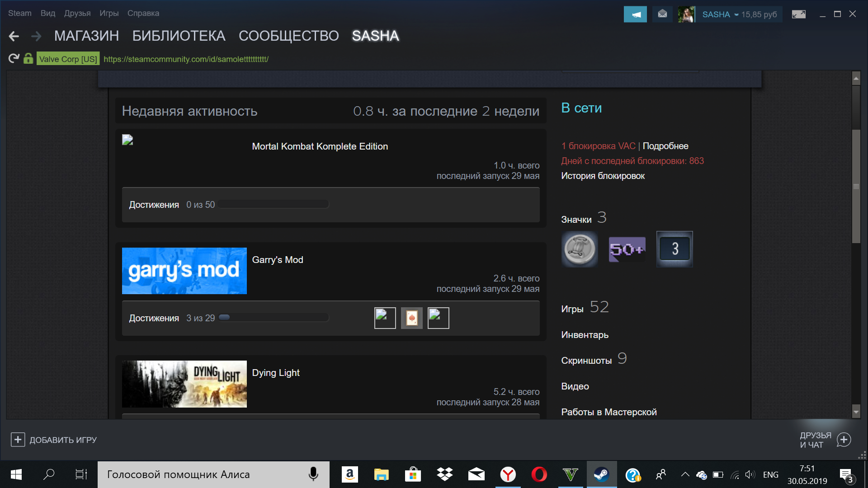Open the Игры menu
Screen dimensions: 868x488
(109, 13)
